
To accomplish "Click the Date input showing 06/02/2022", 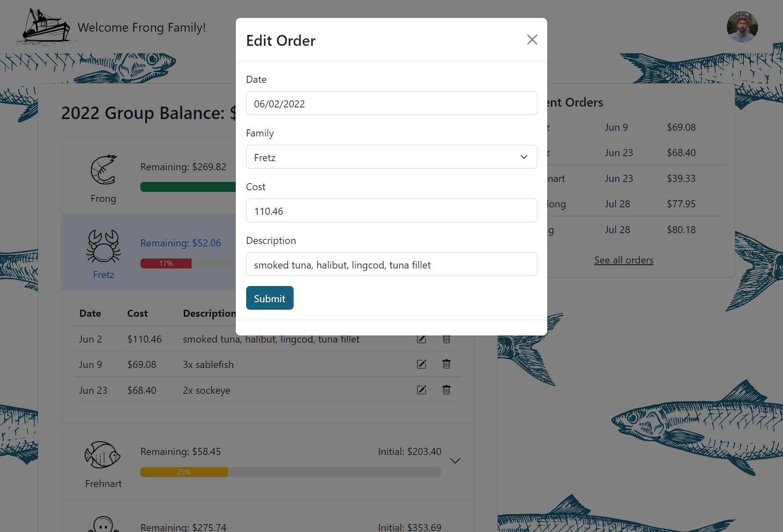I will click(x=391, y=103).
